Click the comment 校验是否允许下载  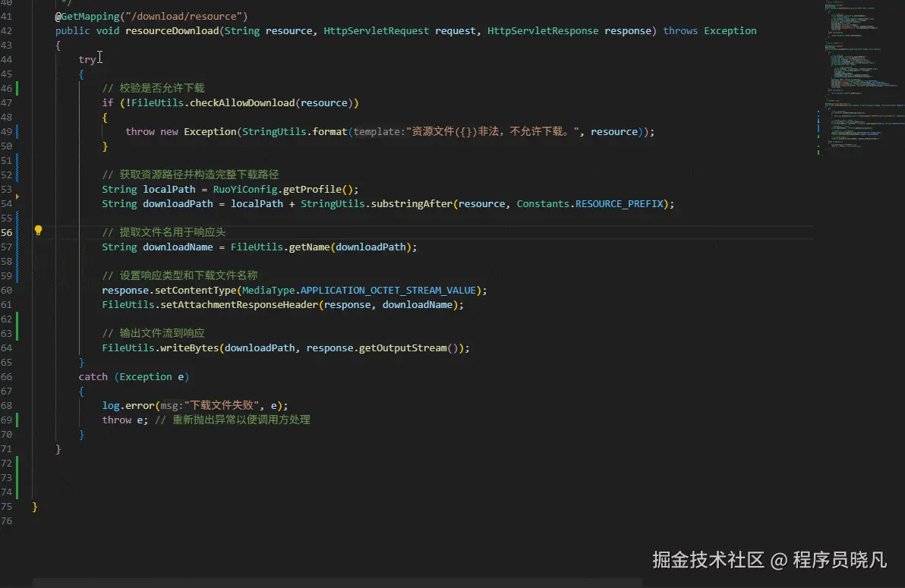(153, 88)
